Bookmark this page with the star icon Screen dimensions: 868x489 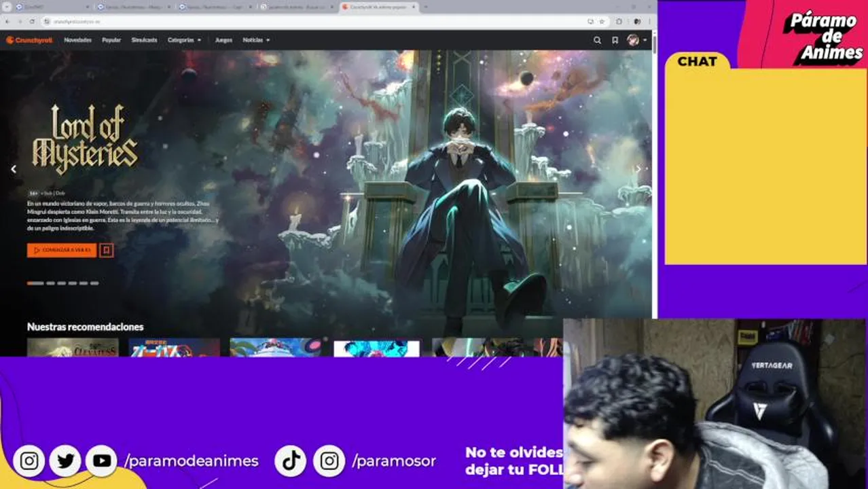(601, 22)
